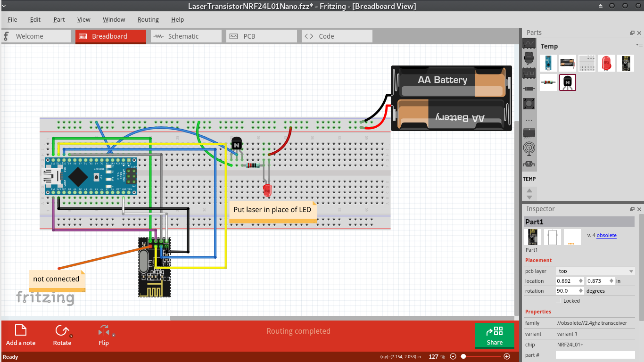Open the connector-plug parts bin

(x=529, y=58)
